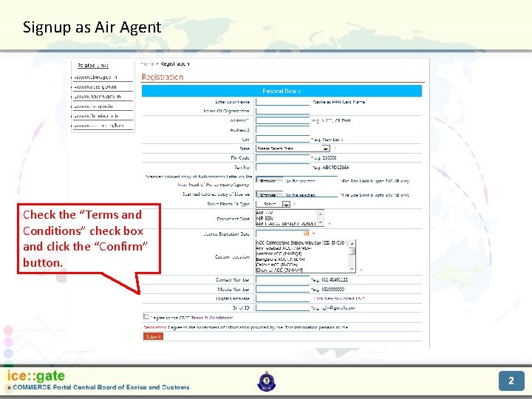Click the City input field
Screen dimensions: 532x399
click(x=282, y=139)
